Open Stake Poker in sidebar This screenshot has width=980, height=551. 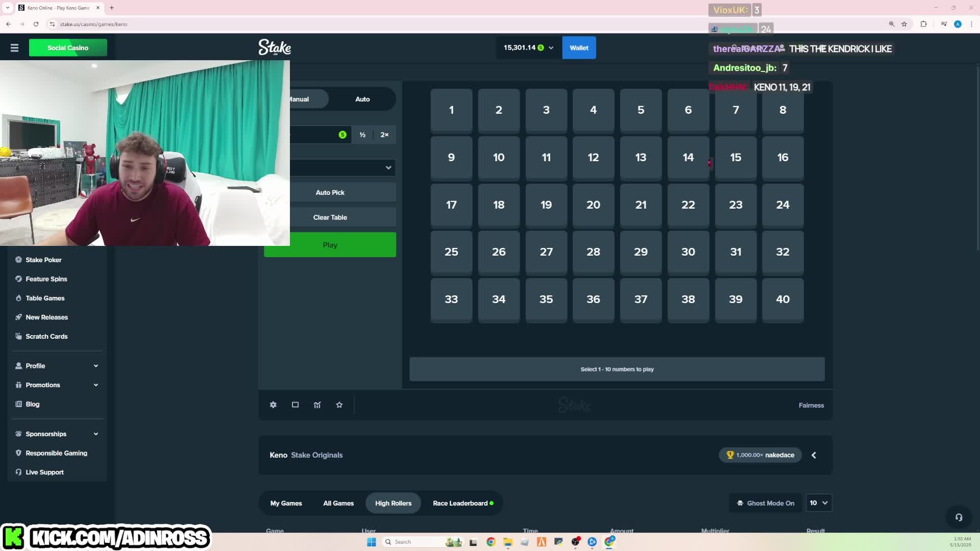[x=43, y=260]
